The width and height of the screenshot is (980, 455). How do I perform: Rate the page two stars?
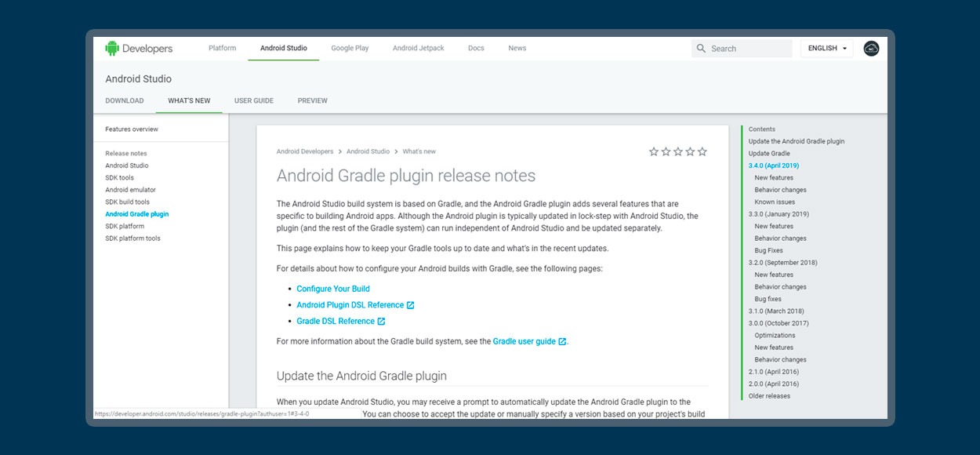click(666, 151)
